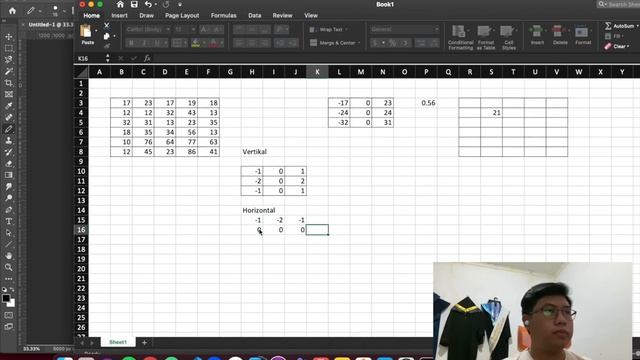
Task: Select the Healing Brush tool in Photoshop
Action: (x=9, y=118)
